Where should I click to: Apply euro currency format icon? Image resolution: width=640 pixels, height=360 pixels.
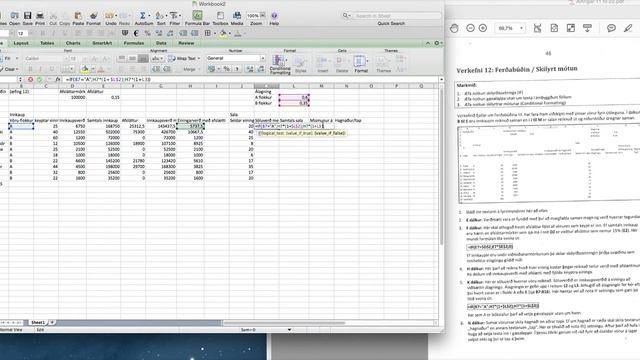tap(136, 33)
